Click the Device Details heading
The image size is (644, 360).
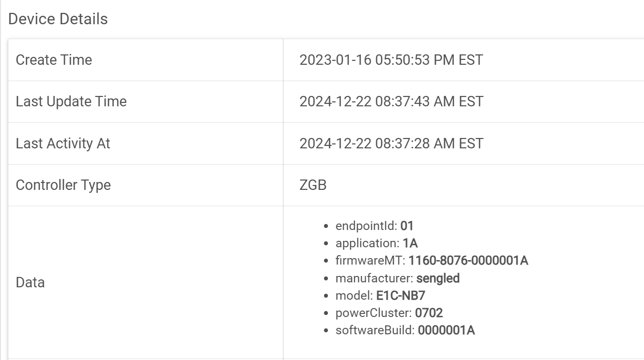[58, 19]
